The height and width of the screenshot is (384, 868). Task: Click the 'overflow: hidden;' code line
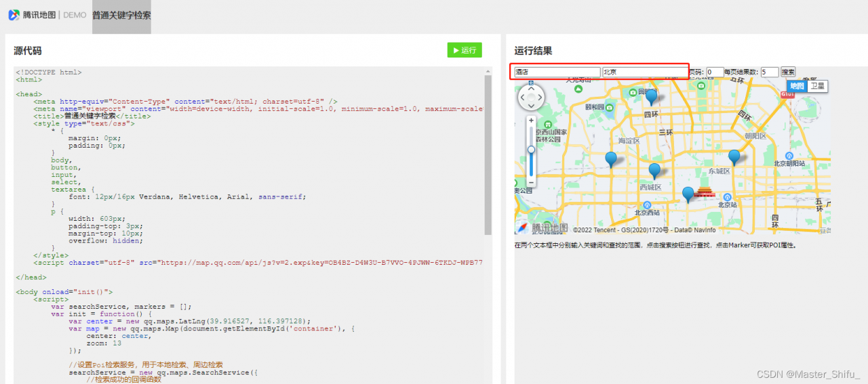pyautogui.click(x=105, y=240)
